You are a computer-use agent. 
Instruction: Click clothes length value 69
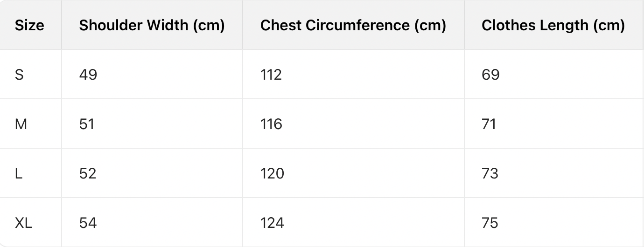(490, 75)
